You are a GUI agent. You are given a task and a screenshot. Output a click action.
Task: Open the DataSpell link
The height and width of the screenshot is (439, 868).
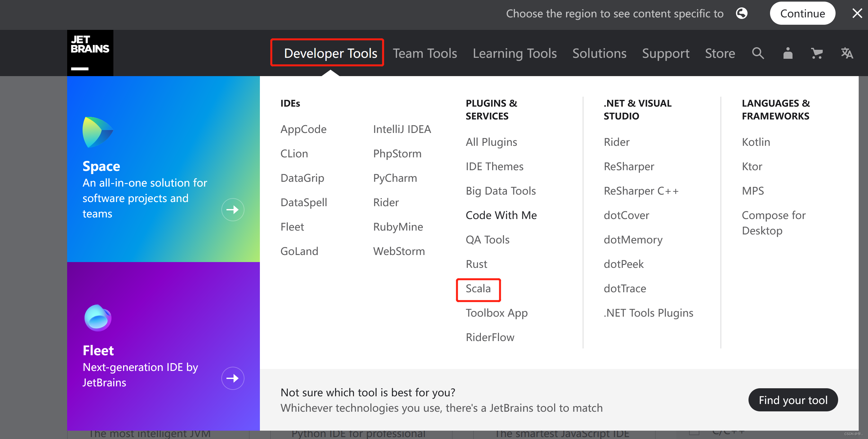point(304,202)
